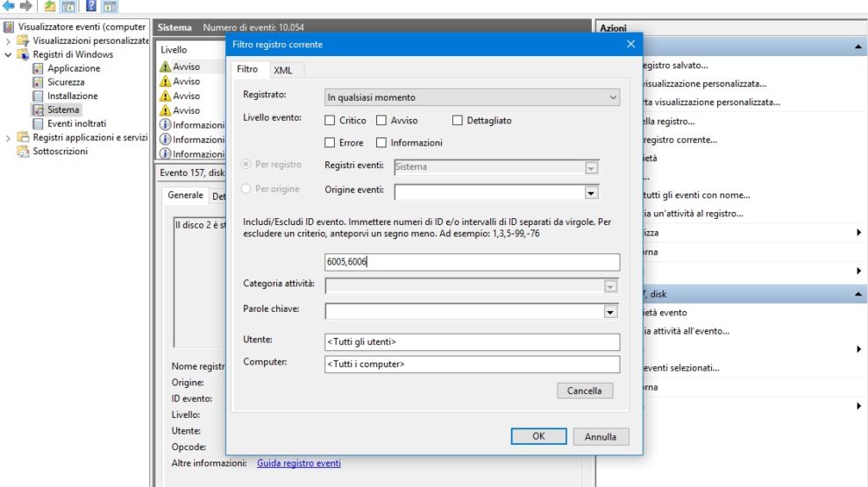
Task: Select the Filtro tab
Action: [x=247, y=69]
